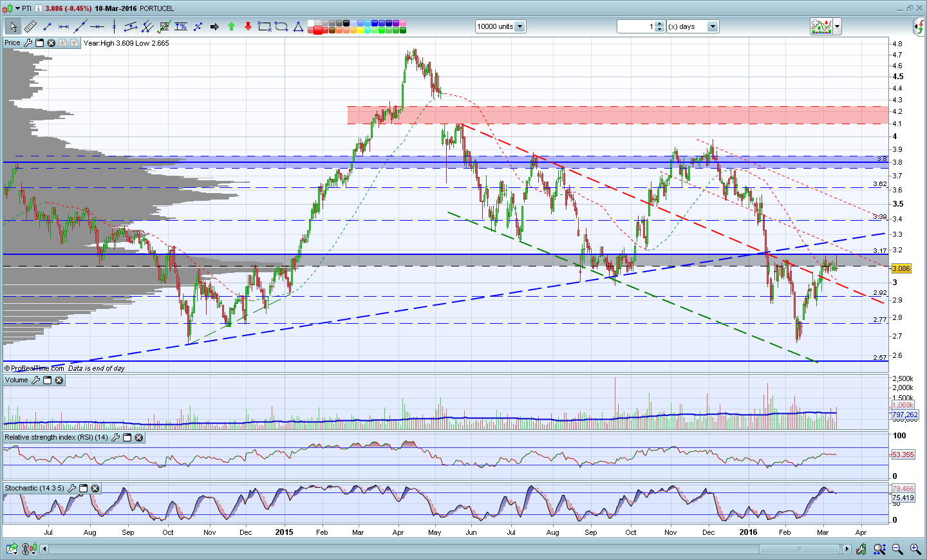
Task: Zoom out the chart horizontally
Action: point(897,549)
